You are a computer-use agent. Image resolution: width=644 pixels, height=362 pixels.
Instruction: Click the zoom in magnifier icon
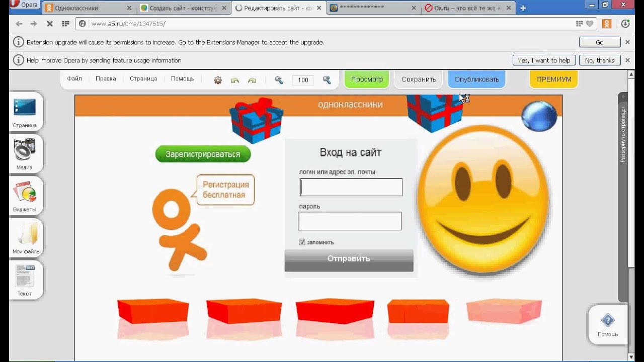(x=327, y=80)
